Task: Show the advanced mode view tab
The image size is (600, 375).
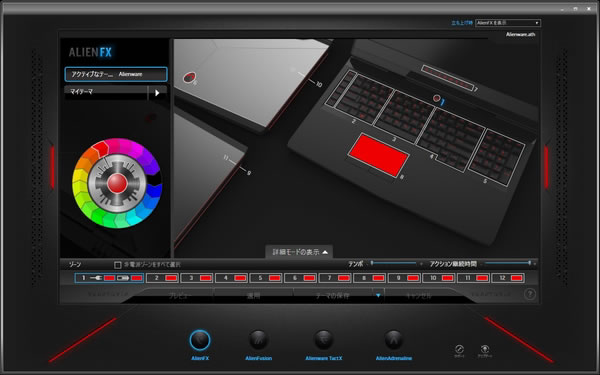Action: (299, 252)
